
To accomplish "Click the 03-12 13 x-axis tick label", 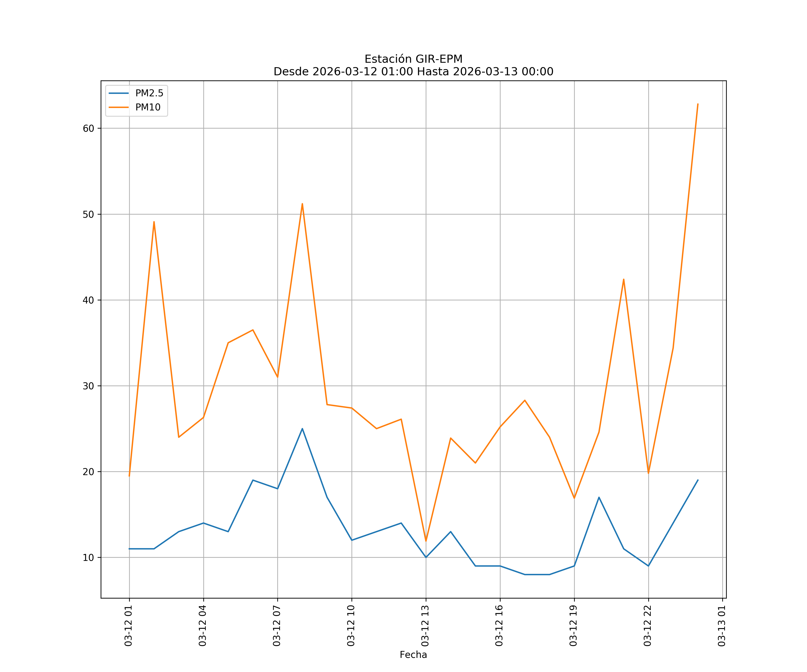I will [x=425, y=626].
